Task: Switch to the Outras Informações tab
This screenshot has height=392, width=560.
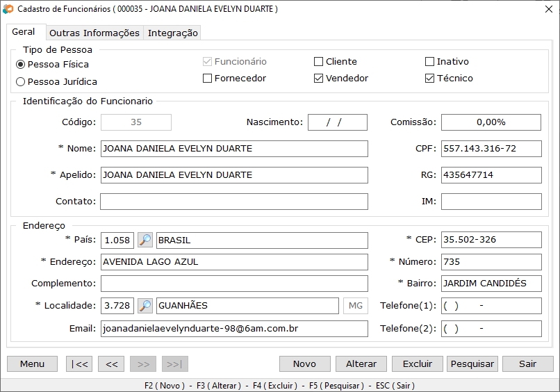Action: click(x=94, y=33)
